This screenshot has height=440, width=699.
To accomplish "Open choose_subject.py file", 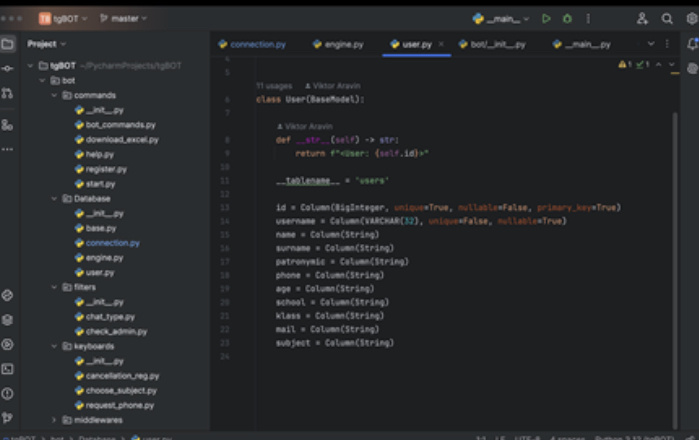I will click(116, 391).
